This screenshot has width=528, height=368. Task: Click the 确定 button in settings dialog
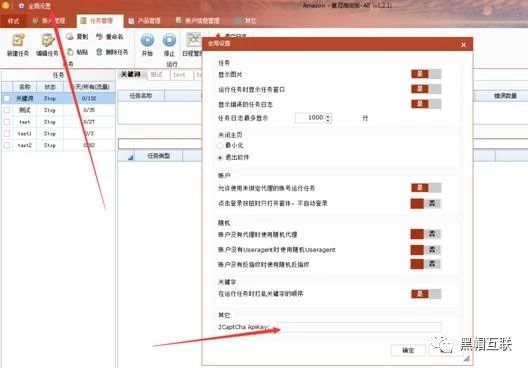pyautogui.click(x=408, y=350)
